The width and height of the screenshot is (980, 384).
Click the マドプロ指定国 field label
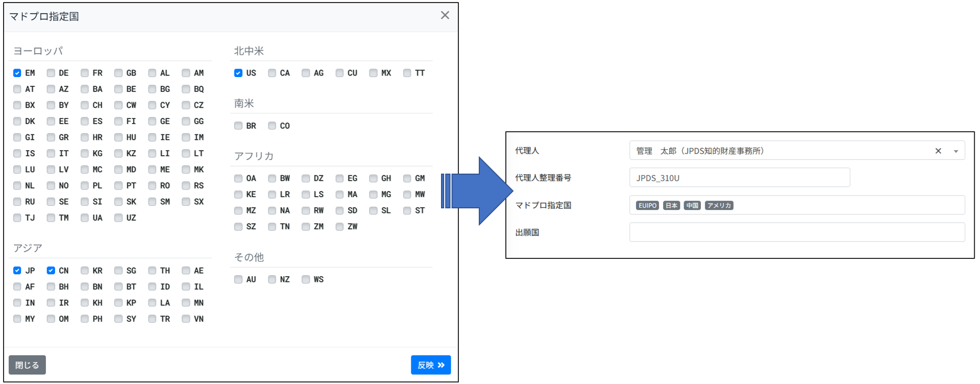pos(543,205)
